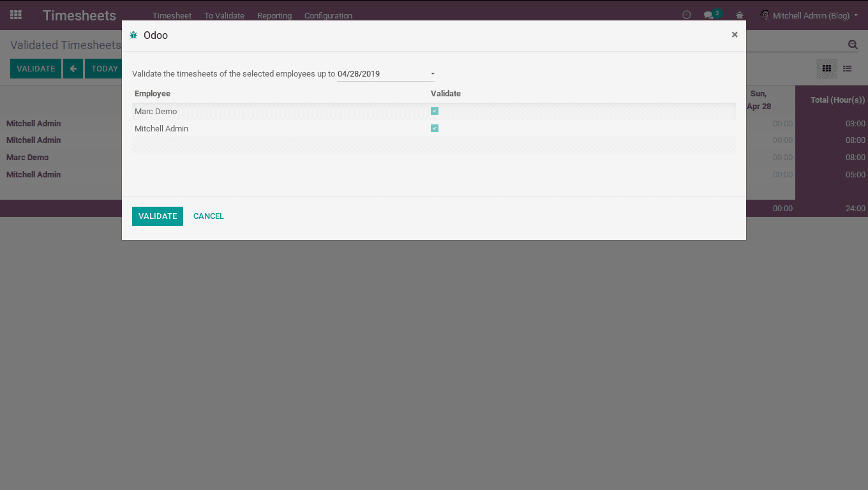This screenshot has height=490, width=868.
Task: Open the activities clock icon
Action: 687,15
